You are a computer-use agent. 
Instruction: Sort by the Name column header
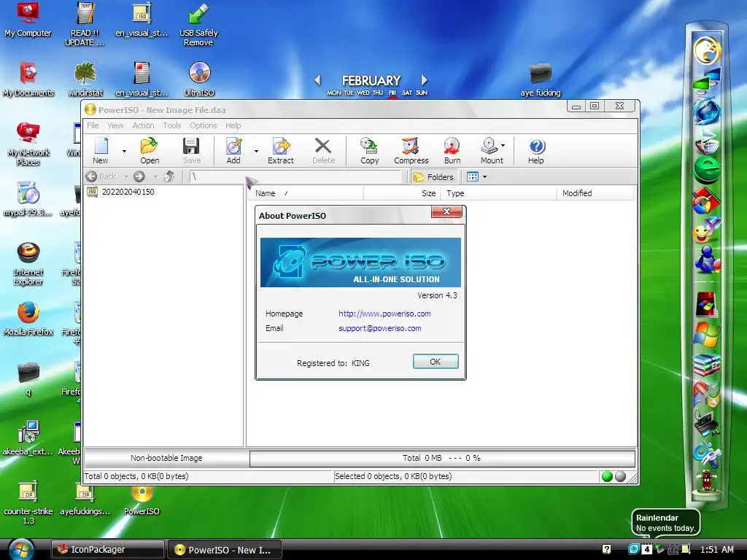click(306, 192)
